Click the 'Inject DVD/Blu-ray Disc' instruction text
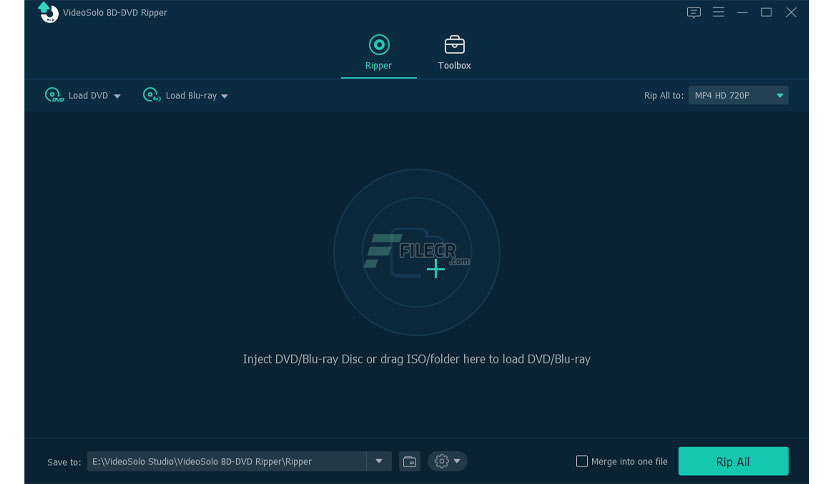836x484 pixels. tap(416, 359)
